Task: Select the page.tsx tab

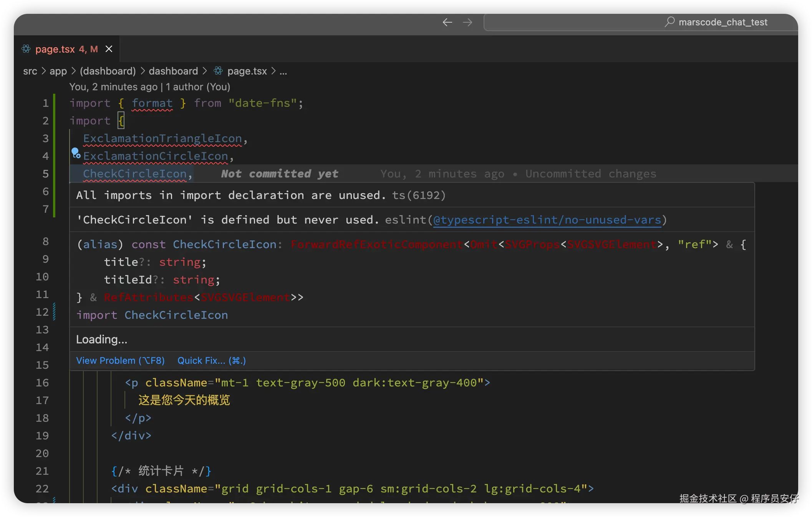Action: click(55, 49)
